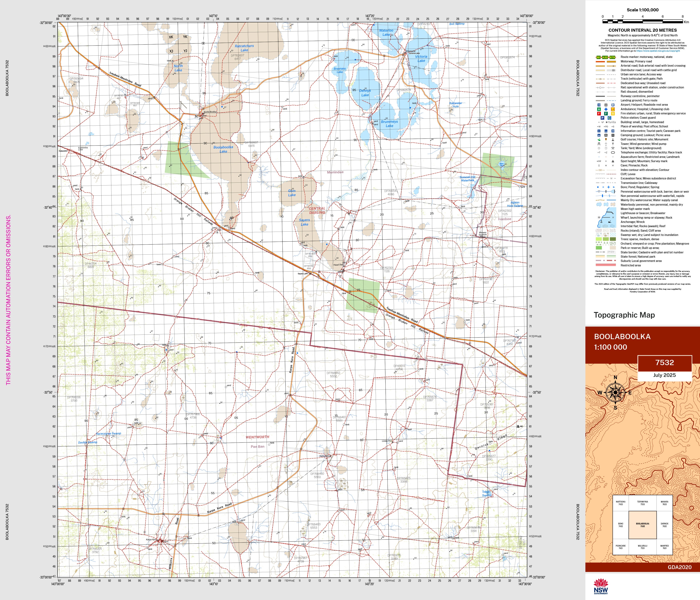
Task: Click the Airport legend icon
Action: (x=599, y=105)
